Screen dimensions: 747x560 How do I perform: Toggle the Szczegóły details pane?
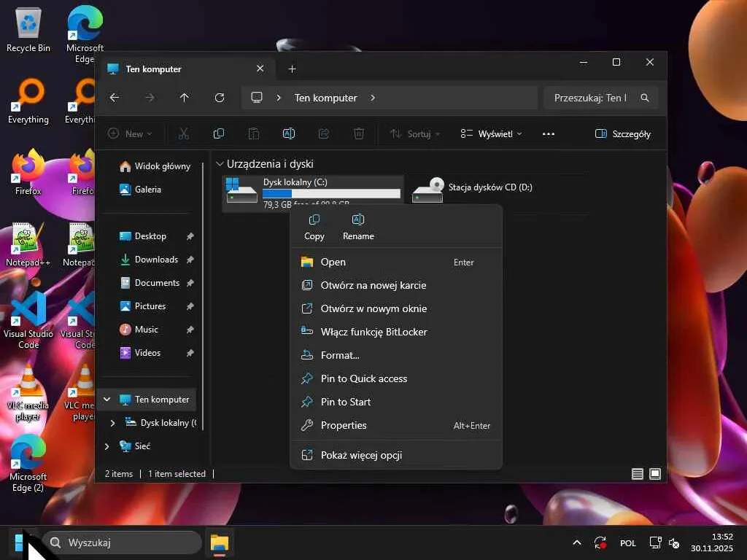(623, 134)
